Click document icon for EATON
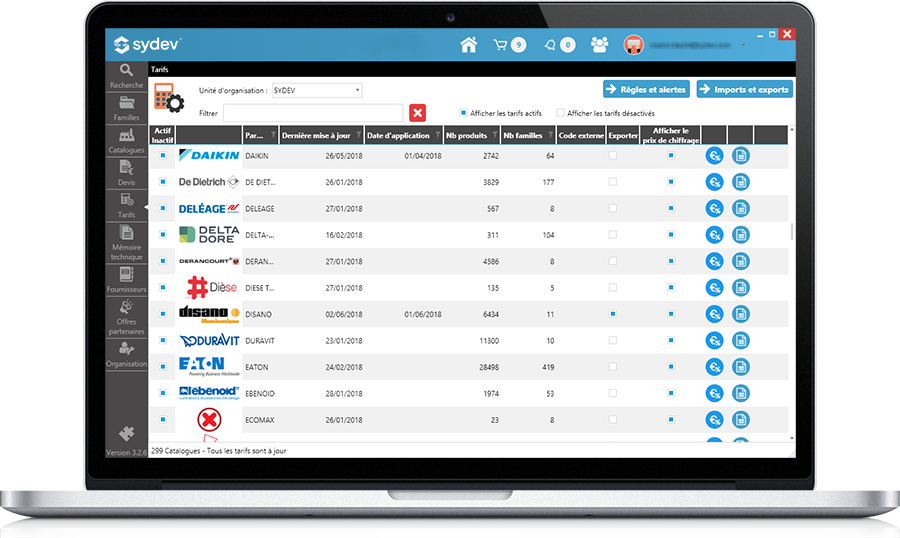 741,367
